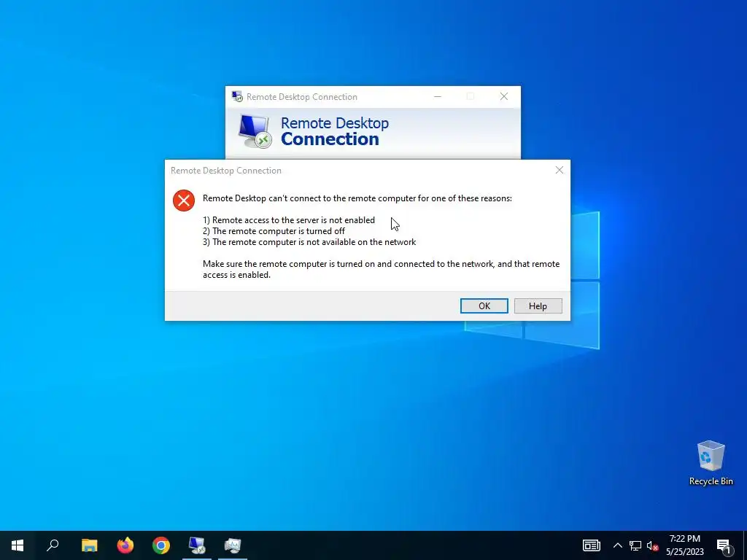Close the Remote Desktop Connection window behind
747x560 pixels.
pyautogui.click(x=504, y=96)
